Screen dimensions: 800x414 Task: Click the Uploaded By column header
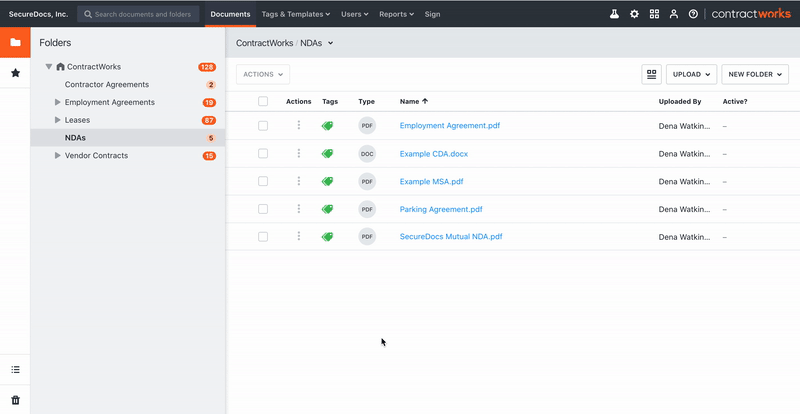coord(680,102)
